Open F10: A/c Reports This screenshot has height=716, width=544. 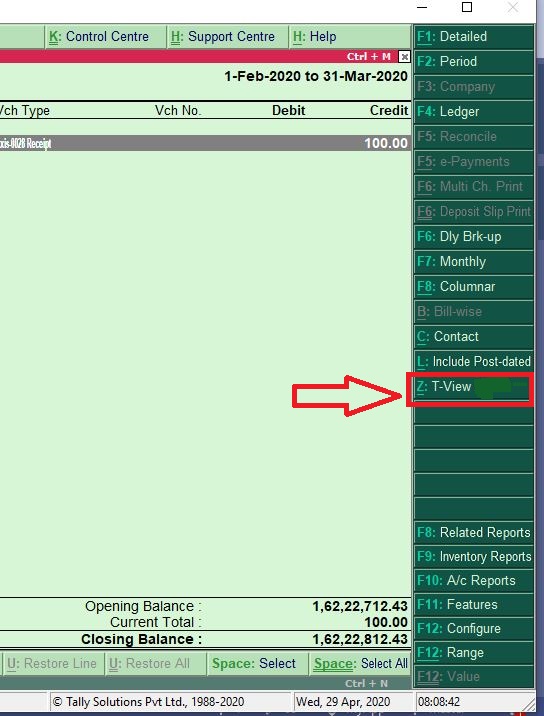pyautogui.click(x=474, y=581)
